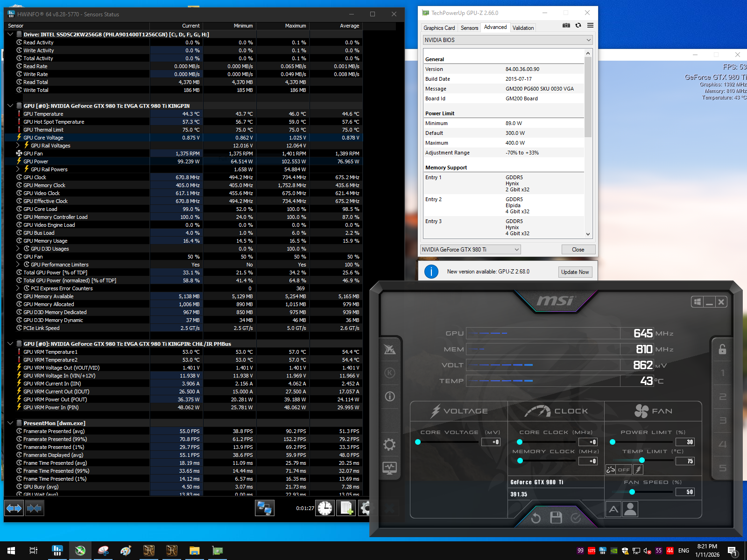Click HWiNFO expand columns arrows button
The height and width of the screenshot is (560, 747).
14,508
